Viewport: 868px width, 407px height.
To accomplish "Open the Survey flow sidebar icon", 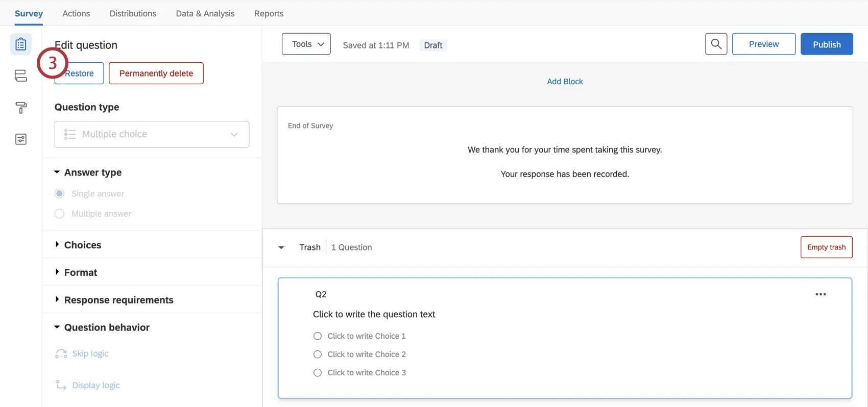I will pyautogui.click(x=21, y=76).
